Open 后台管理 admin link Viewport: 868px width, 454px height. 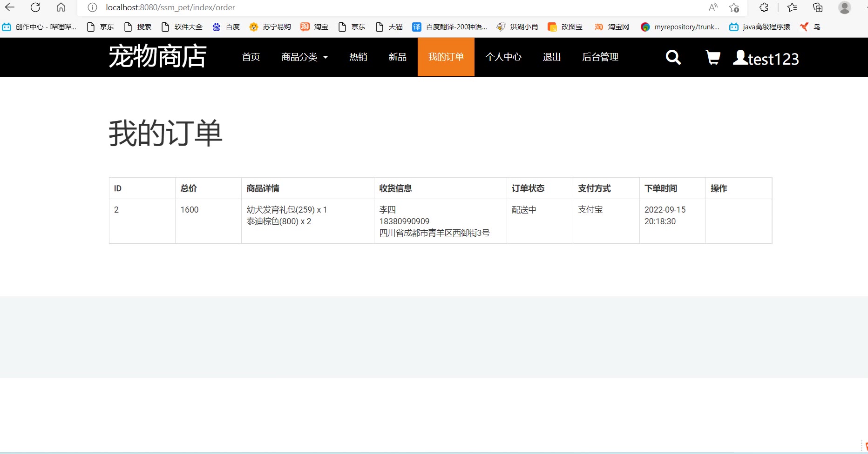pyautogui.click(x=600, y=57)
